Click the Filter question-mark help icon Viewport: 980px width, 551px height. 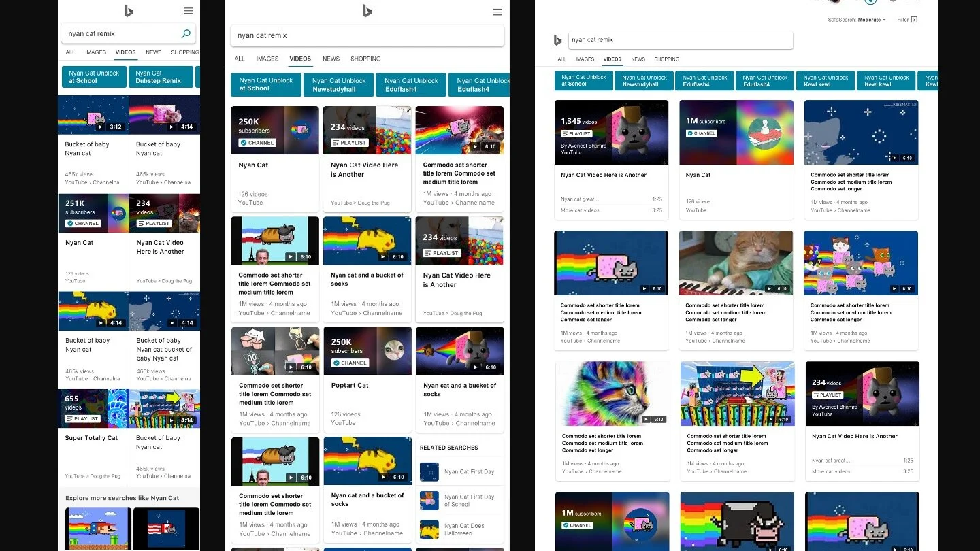[x=914, y=20]
